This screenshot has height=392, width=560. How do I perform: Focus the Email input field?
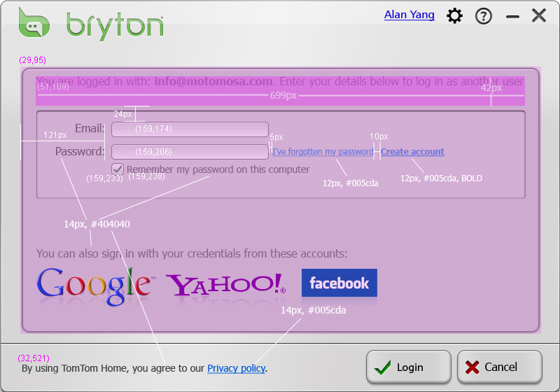point(190,129)
